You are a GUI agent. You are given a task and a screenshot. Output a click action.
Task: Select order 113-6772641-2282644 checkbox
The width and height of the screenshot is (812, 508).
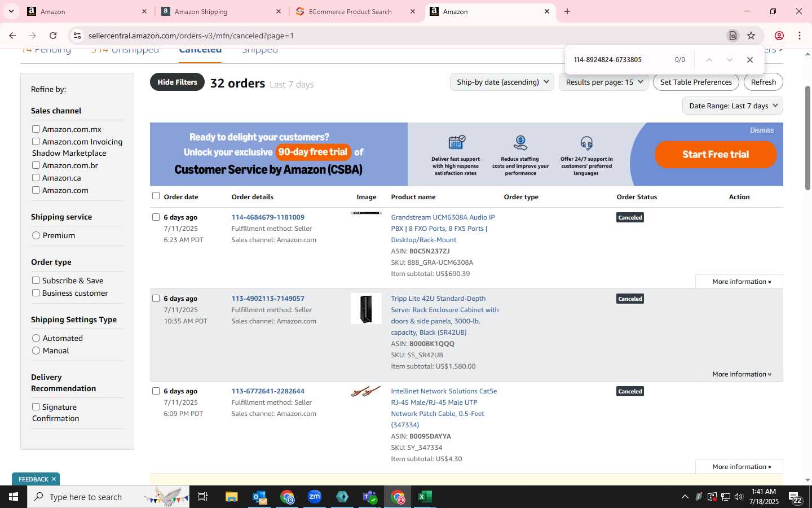click(x=156, y=391)
